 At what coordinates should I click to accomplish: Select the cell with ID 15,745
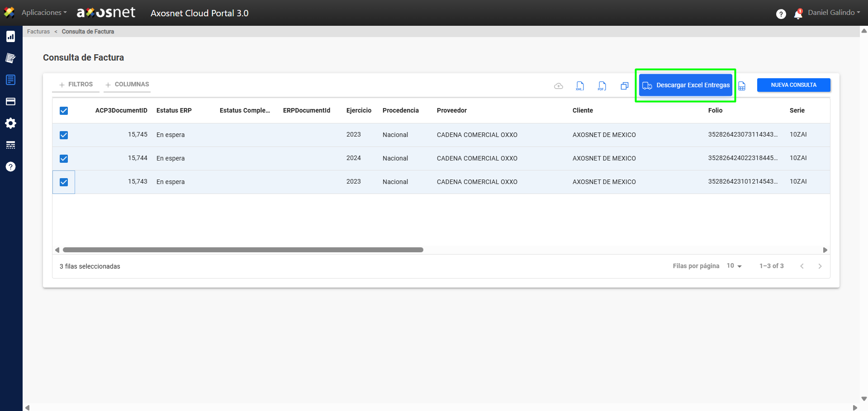coord(138,135)
